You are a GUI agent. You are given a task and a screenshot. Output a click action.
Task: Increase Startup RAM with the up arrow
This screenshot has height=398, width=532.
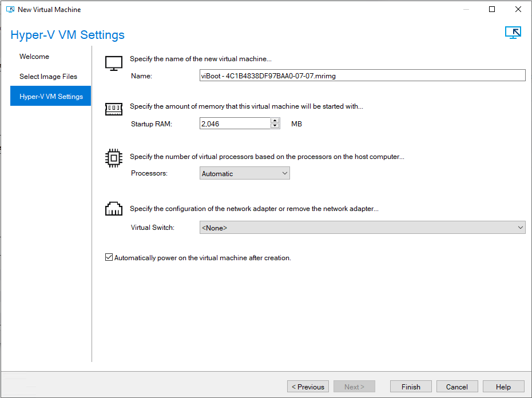click(275, 121)
